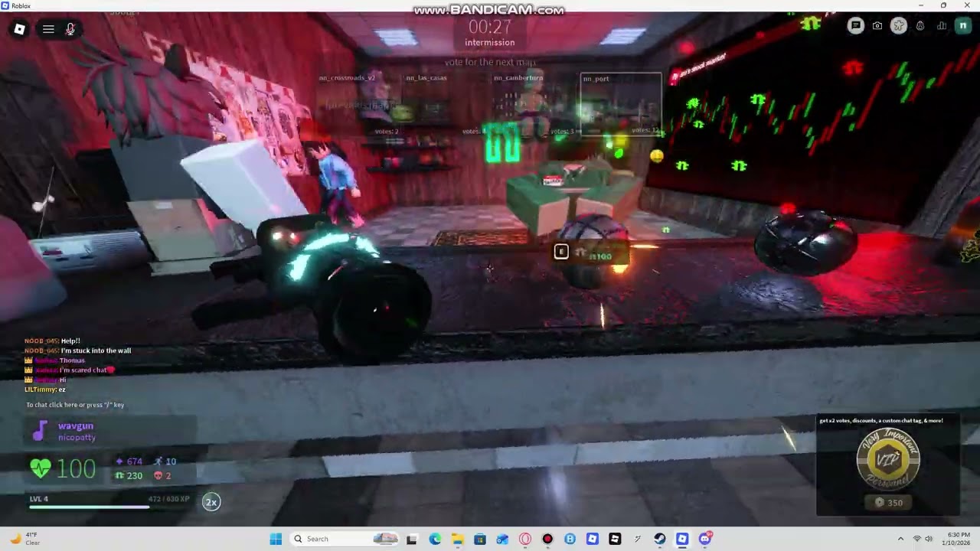Open the emote star-figure icon
Screen dimensions: 980x551
(899, 26)
